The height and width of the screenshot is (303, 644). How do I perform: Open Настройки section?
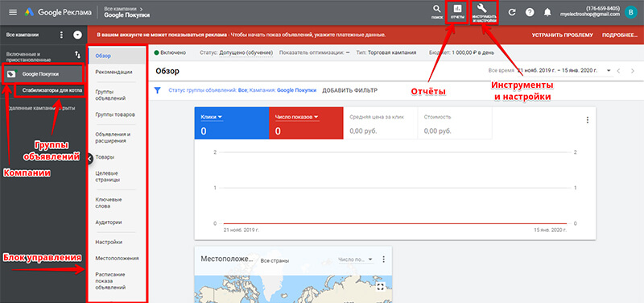coord(109,242)
